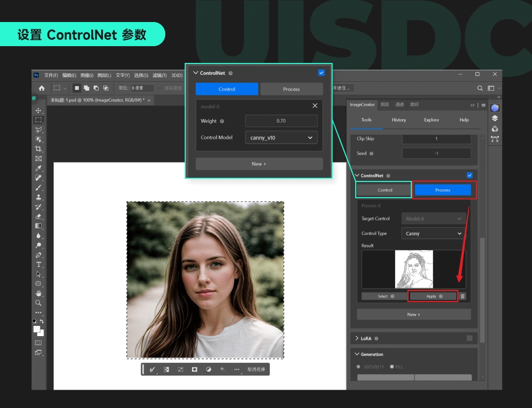Open the Control Type Canny dropdown
The width and height of the screenshot is (532, 408).
coord(432,233)
